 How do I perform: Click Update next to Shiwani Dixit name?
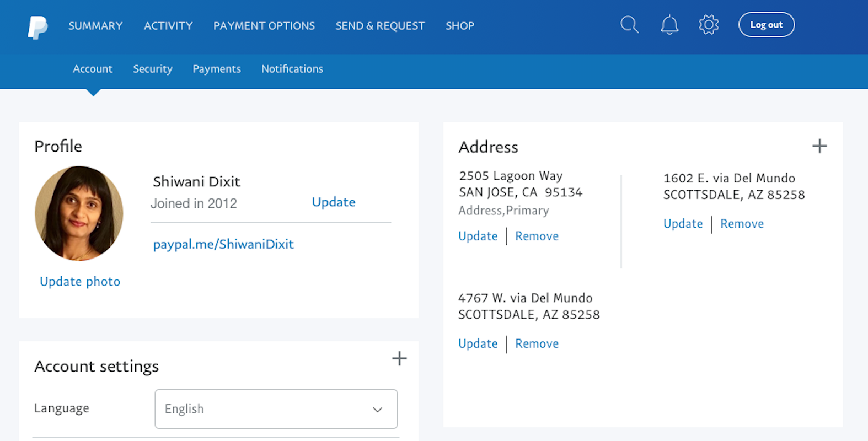tap(334, 202)
